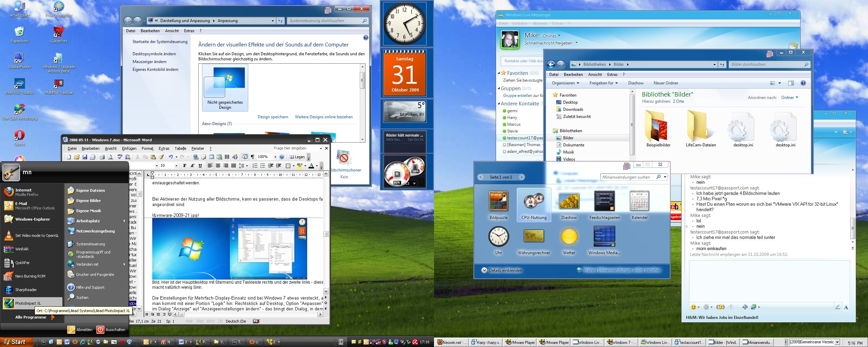868x347 pixels.
Task: Open 'Anordnen nach: Ordner' dropdown
Action: pos(790,98)
